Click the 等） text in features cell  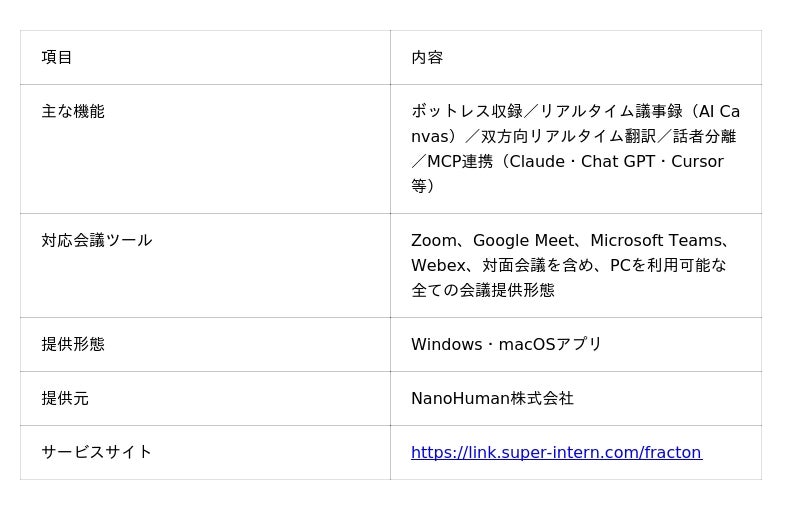click(422, 186)
